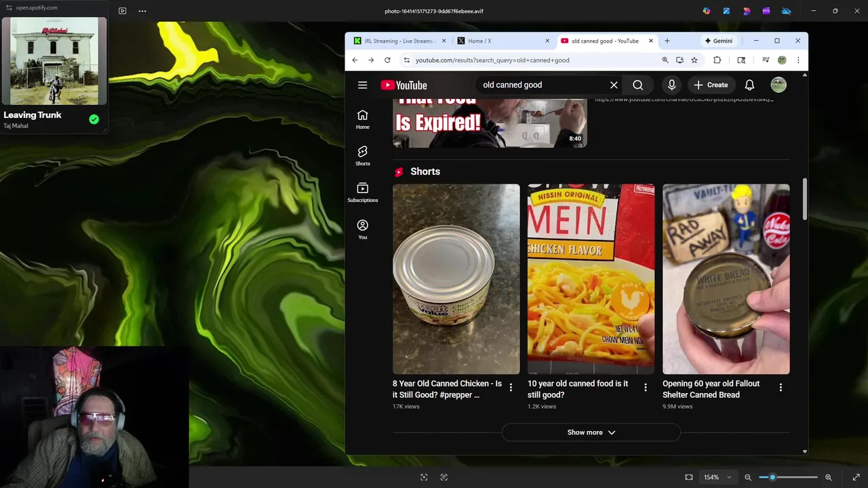Go to the YouTube logo home link
The height and width of the screenshot is (488, 868).
404,85
